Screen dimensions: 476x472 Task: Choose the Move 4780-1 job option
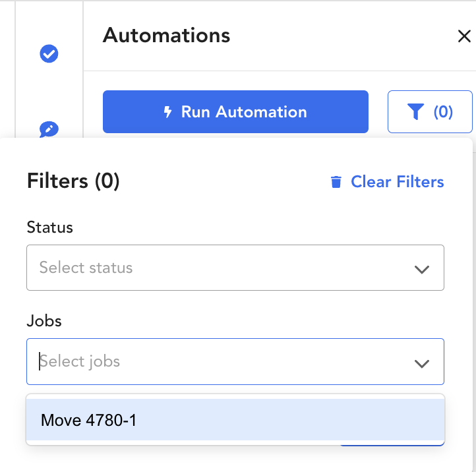235,420
